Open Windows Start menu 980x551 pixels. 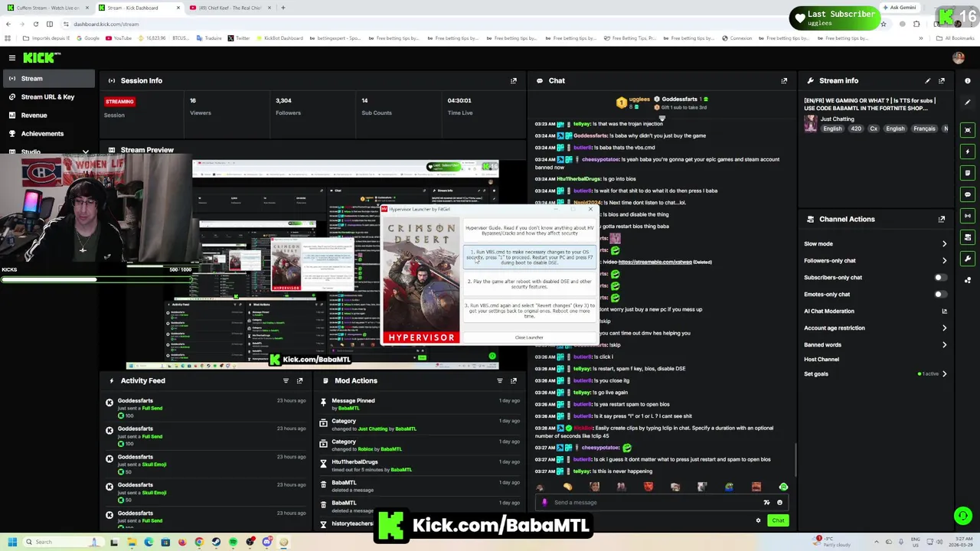pos(11,542)
